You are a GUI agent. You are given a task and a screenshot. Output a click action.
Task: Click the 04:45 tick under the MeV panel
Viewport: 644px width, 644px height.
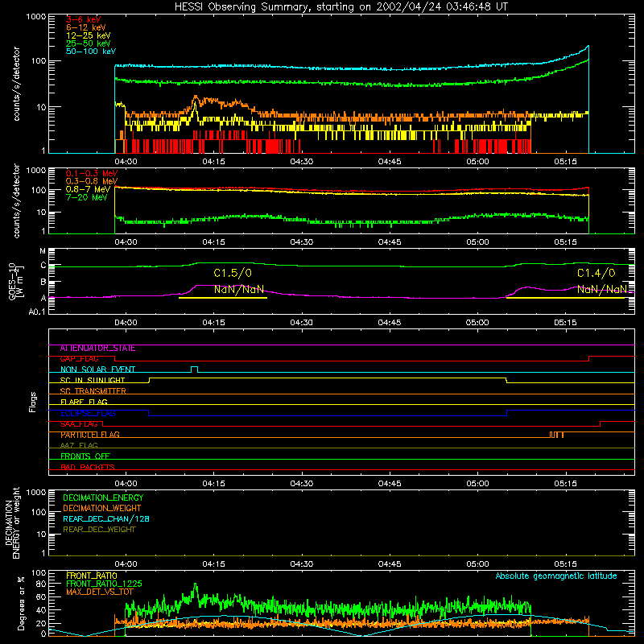pos(390,242)
